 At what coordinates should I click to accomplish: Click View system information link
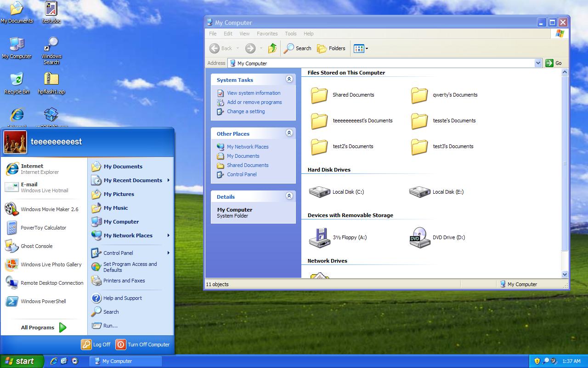[254, 93]
